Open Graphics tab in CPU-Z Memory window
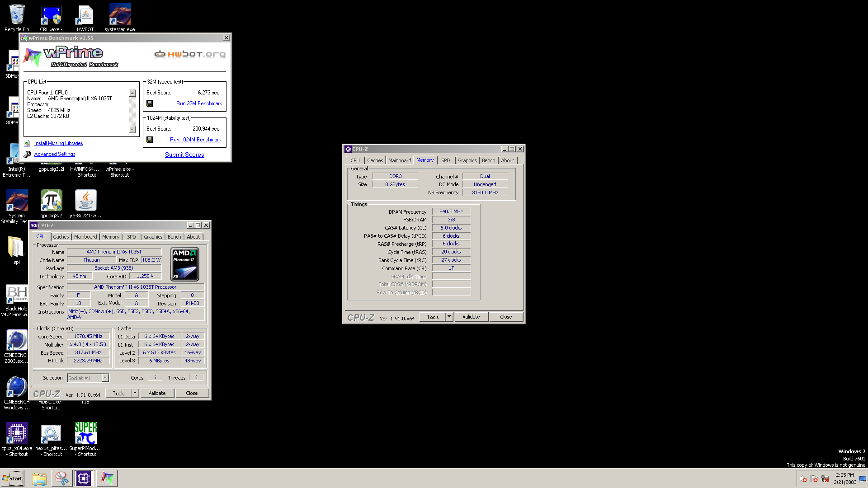Screen dimensions: 868x488 [x=467, y=160]
